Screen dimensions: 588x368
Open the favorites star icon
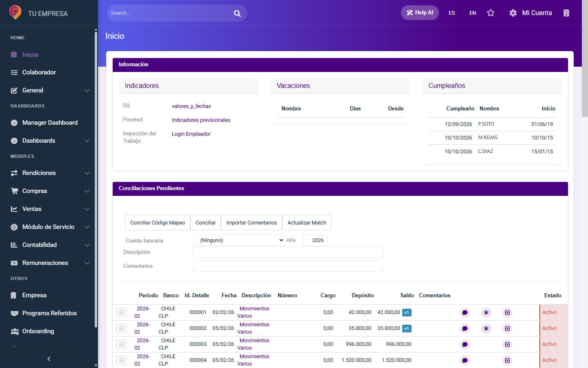491,13
